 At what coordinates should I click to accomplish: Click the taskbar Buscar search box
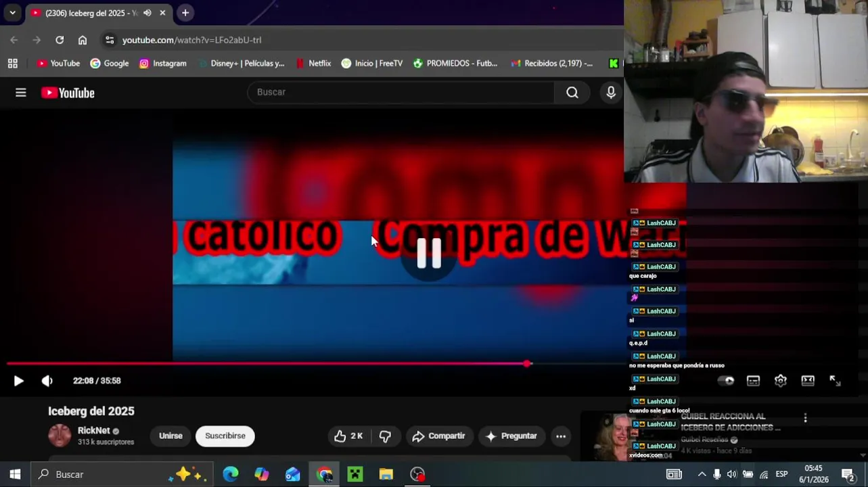(x=122, y=474)
